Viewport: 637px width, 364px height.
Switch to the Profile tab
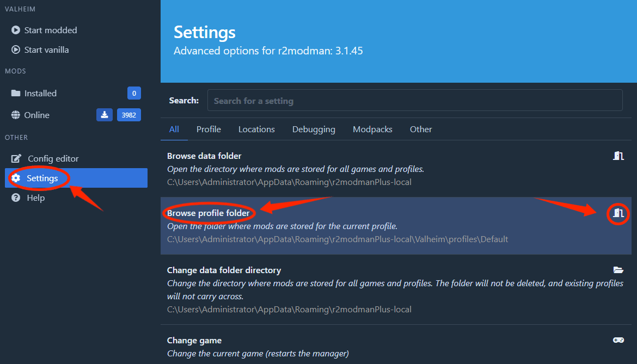(x=209, y=129)
